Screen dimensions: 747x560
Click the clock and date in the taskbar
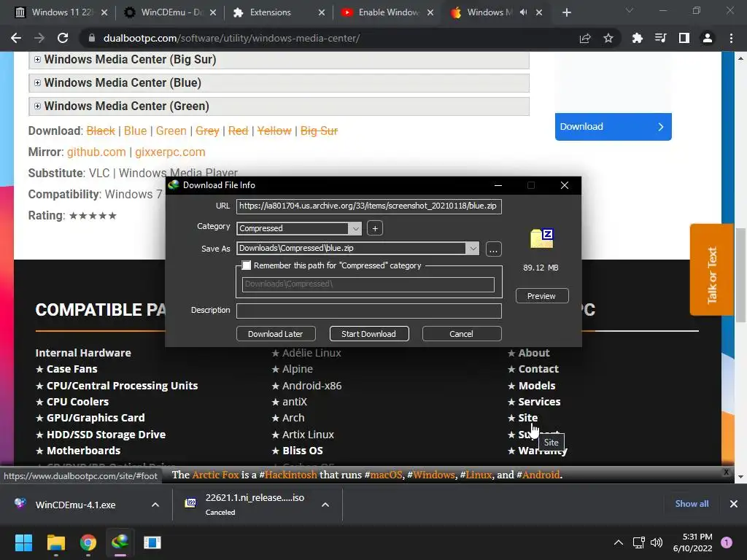[x=692, y=542]
